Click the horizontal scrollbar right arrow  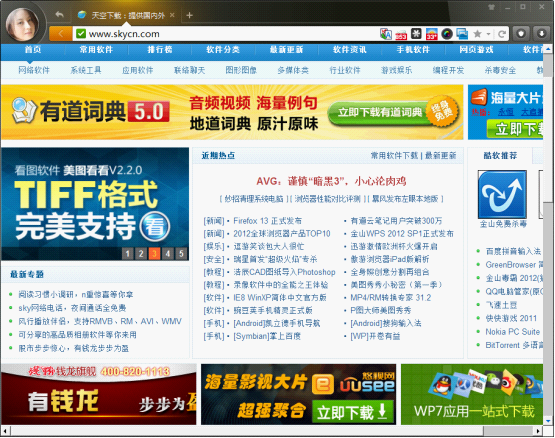coord(538,431)
